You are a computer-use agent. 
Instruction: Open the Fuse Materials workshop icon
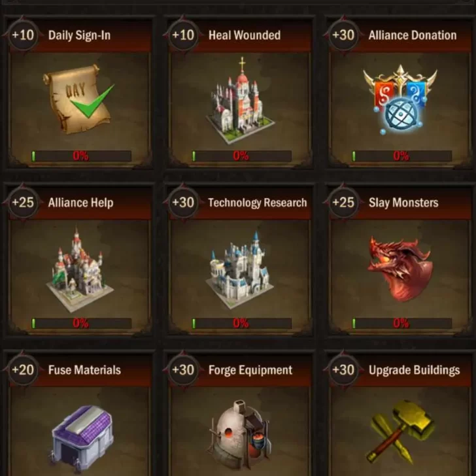point(82,437)
